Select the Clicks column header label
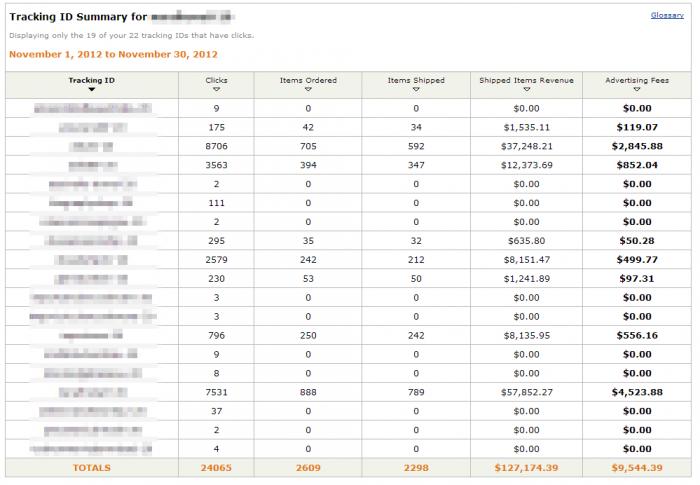Screen dimensions: 700x485 click(216, 80)
